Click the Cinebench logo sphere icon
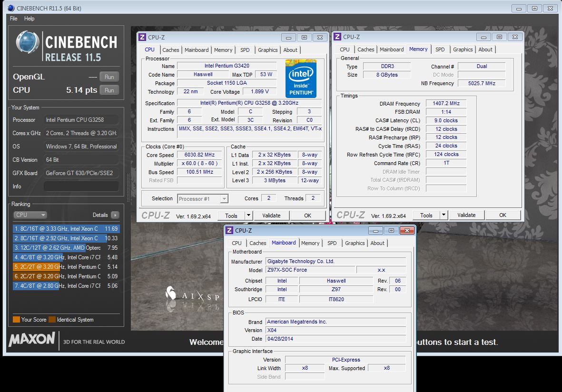This screenshot has height=392, width=562. click(x=28, y=42)
